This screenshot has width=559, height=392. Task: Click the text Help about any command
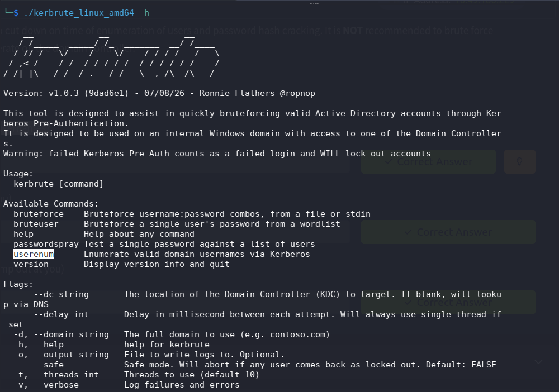[x=139, y=234]
